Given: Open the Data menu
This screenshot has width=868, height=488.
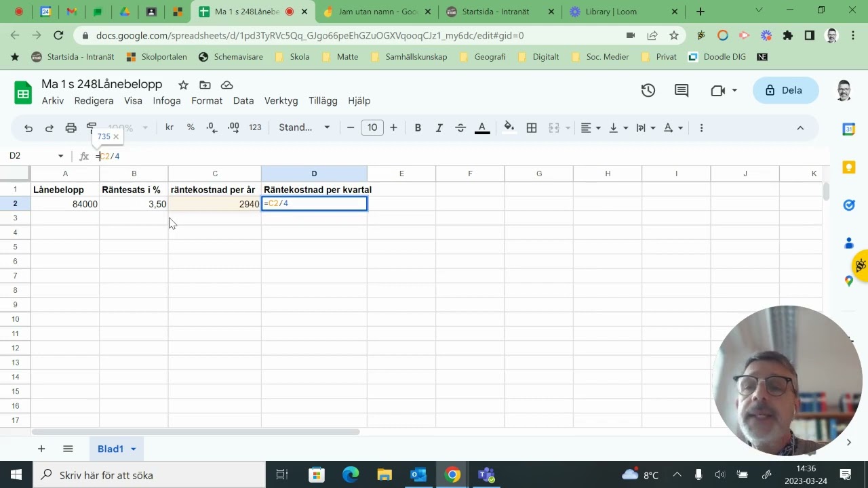Looking at the screenshot, I should coord(243,100).
